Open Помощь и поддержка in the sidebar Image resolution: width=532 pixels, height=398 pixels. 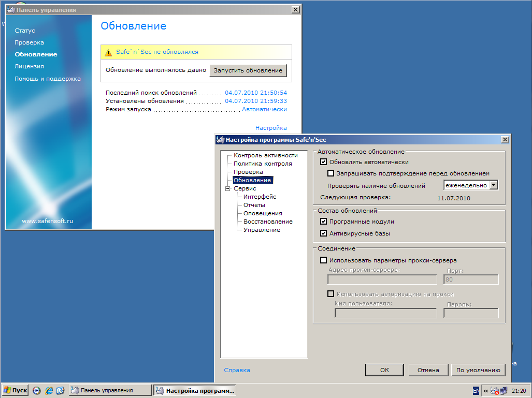click(48, 79)
